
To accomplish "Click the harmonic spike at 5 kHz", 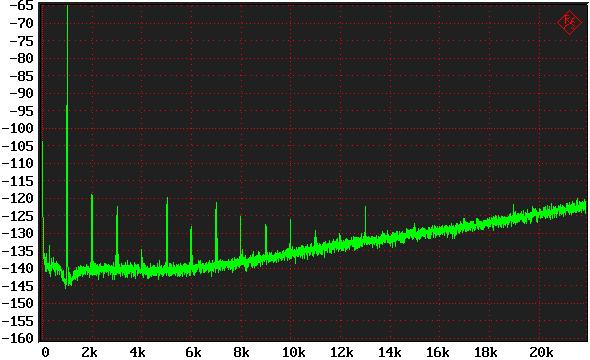I will click(167, 231).
